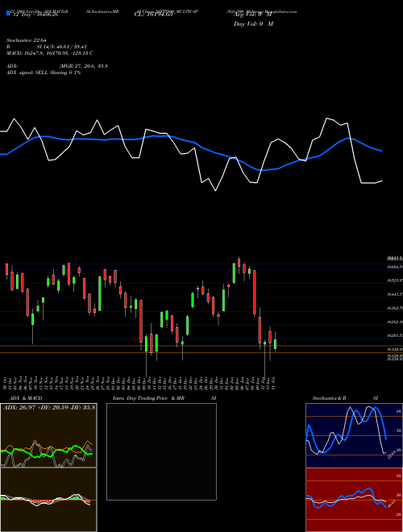Click the RSI '14/3: 46.61 / 38.41' value
The image size is (403, 532).
coord(64,47)
